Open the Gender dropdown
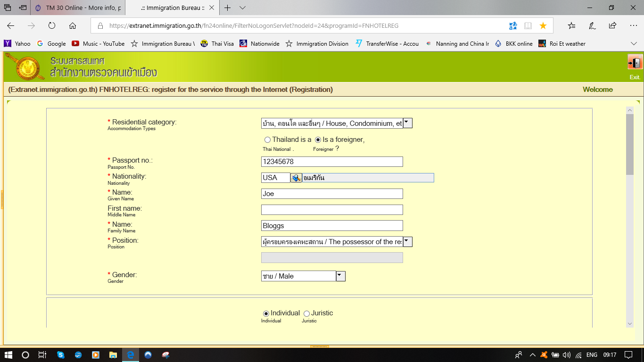Viewport: 644px width, 362px height. pos(340,276)
